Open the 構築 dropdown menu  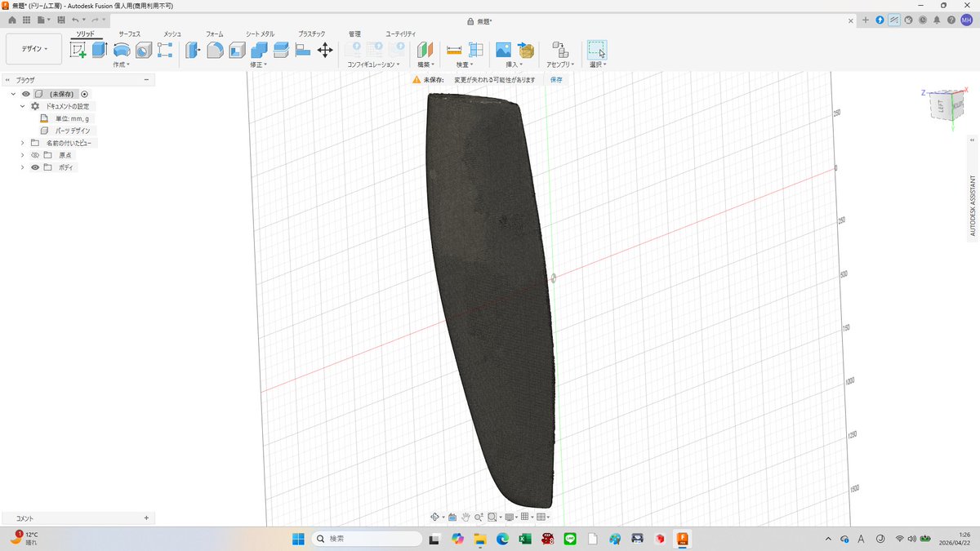tap(425, 64)
